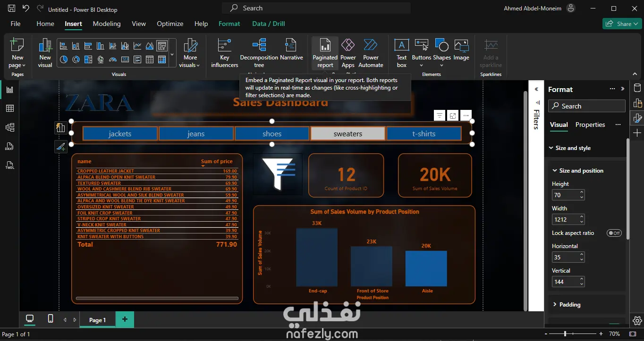Switch to mobile layout view
This screenshot has width=644, height=341.
(51, 319)
